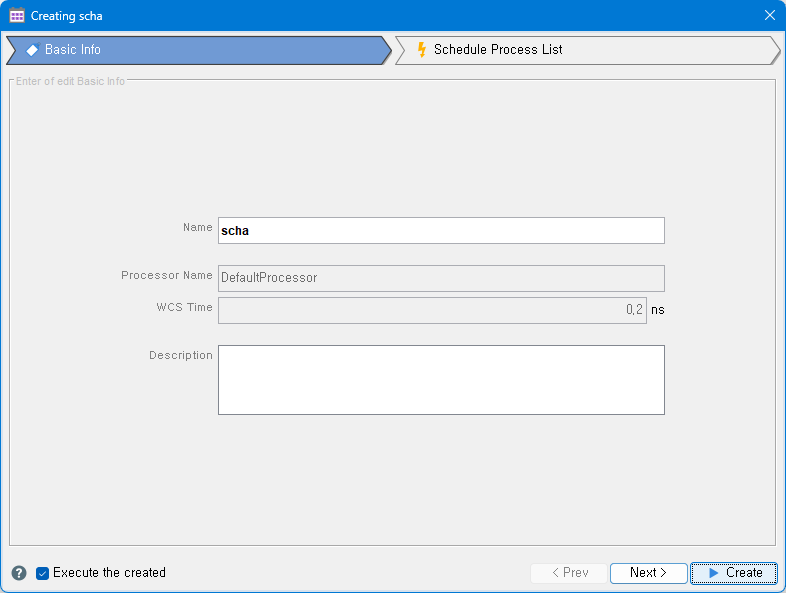Click the 'ns' unit label beside WCS Time
The width and height of the screenshot is (786, 593).
click(657, 310)
